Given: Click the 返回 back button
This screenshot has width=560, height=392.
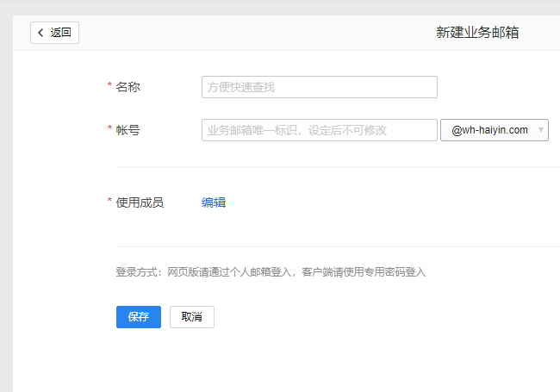Looking at the screenshot, I should point(55,33).
